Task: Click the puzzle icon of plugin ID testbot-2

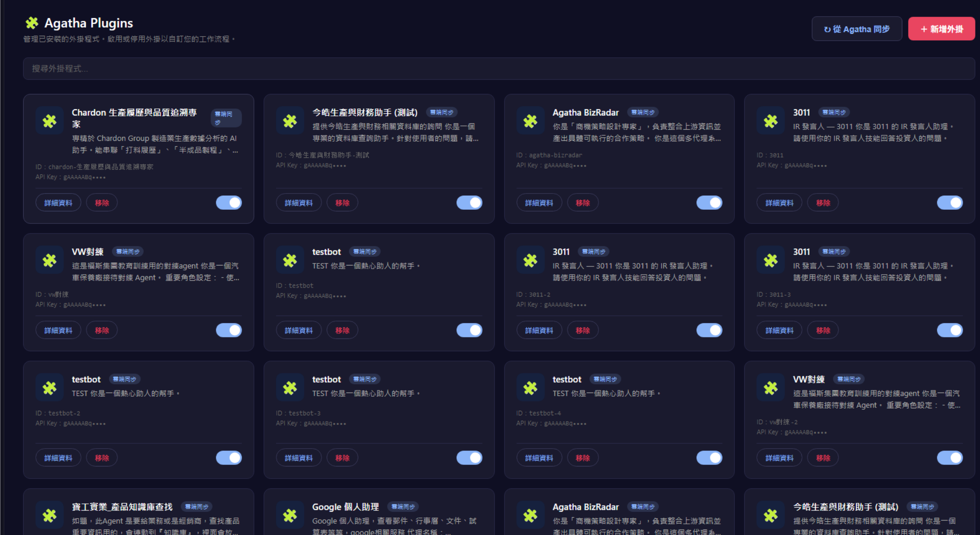Action: pyautogui.click(x=49, y=388)
